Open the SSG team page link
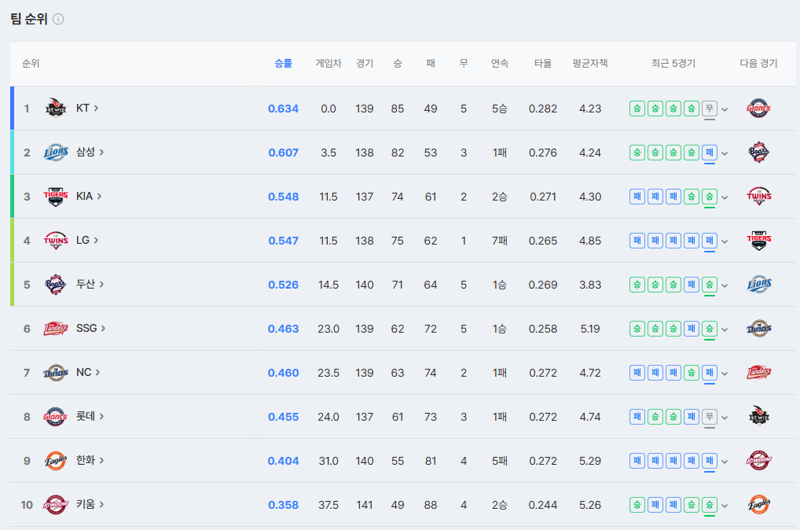The height and width of the screenshot is (530, 800). pyautogui.click(x=91, y=329)
